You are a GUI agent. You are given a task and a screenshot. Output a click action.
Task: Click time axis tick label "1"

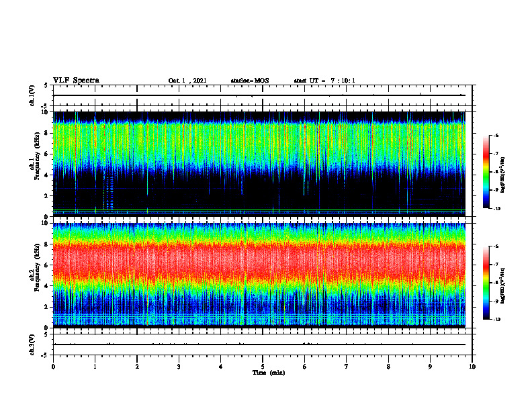tap(95, 367)
